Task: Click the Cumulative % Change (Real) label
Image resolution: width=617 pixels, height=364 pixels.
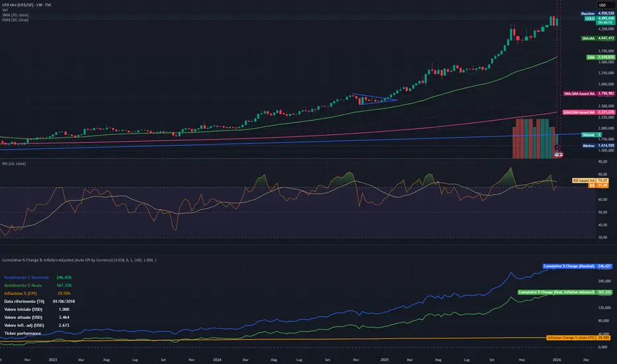Action: pyautogui.click(x=565, y=293)
